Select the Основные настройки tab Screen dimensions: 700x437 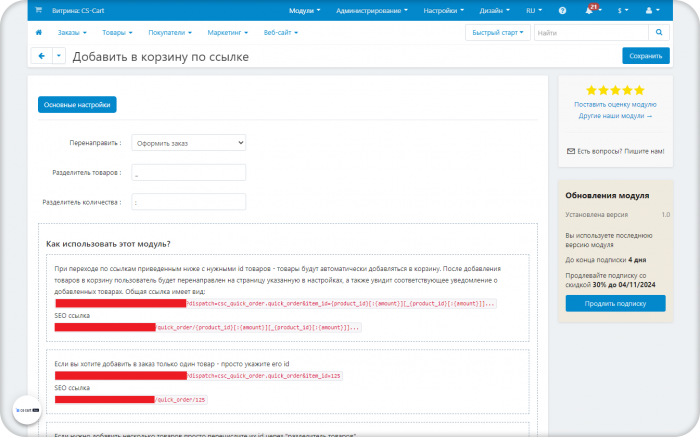[77, 104]
